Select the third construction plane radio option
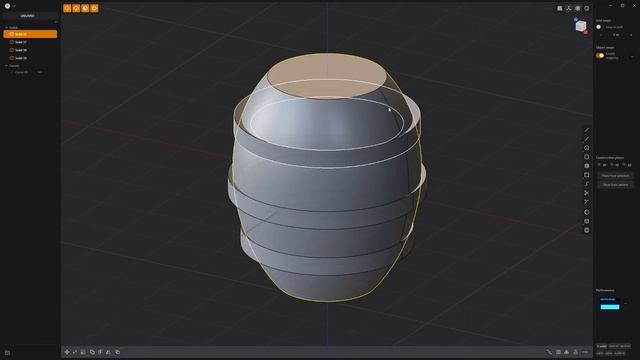 pyautogui.click(x=624, y=165)
